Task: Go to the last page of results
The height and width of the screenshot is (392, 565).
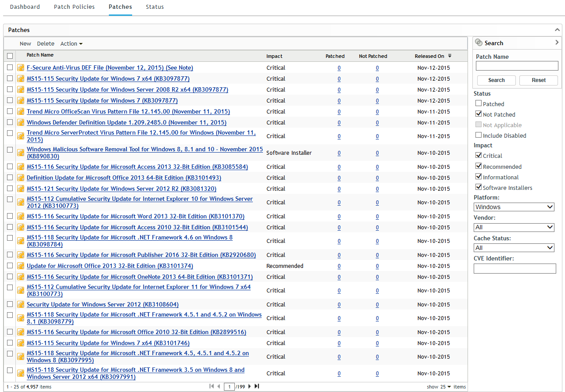Action: [257, 386]
